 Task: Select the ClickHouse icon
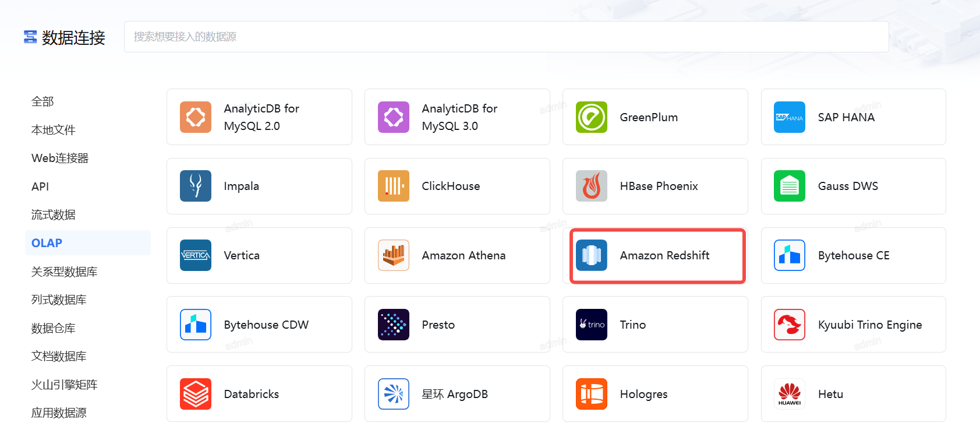pyautogui.click(x=394, y=186)
